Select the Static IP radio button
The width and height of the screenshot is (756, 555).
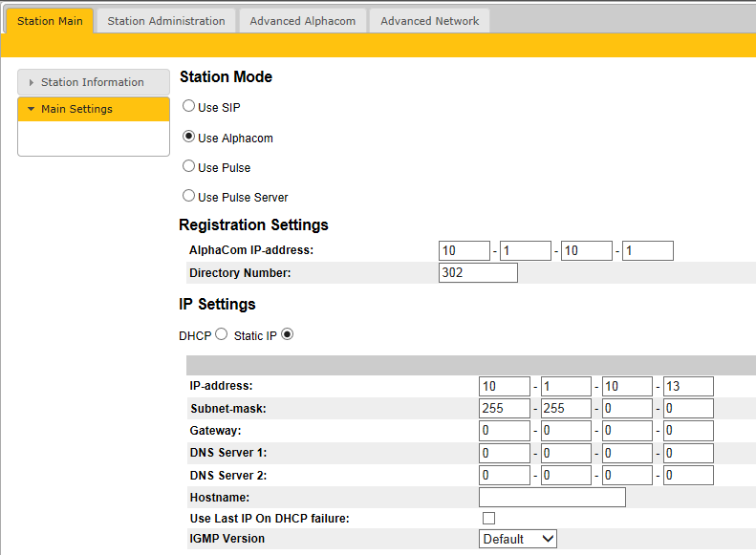tap(288, 334)
